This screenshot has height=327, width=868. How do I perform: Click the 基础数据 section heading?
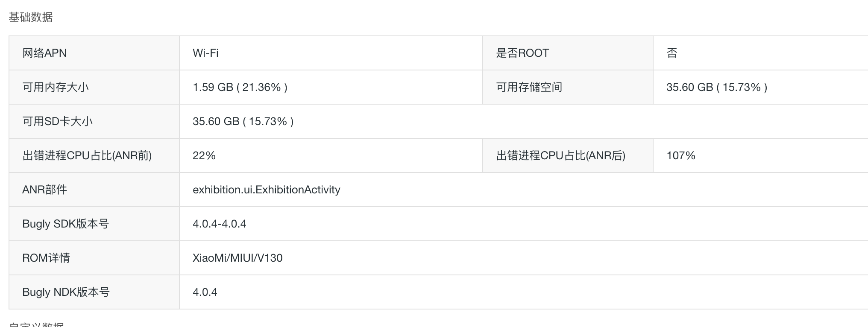(x=31, y=17)
